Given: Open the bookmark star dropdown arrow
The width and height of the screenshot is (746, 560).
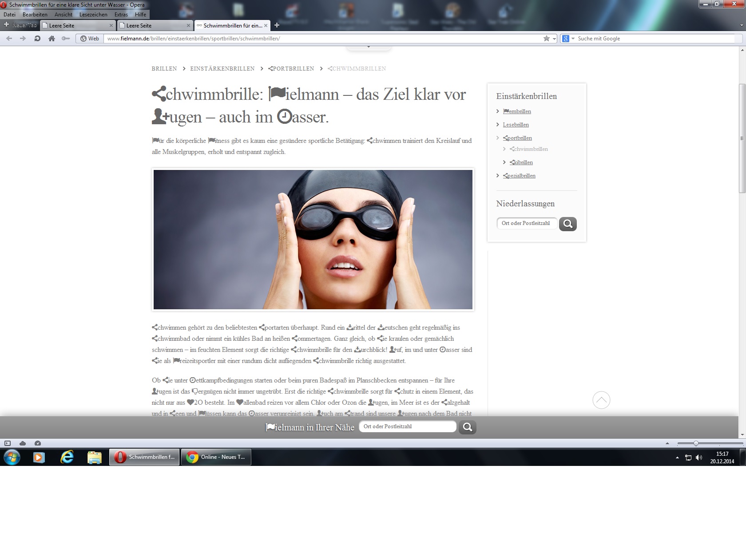Looking at the screenshot, I should 554,39.
